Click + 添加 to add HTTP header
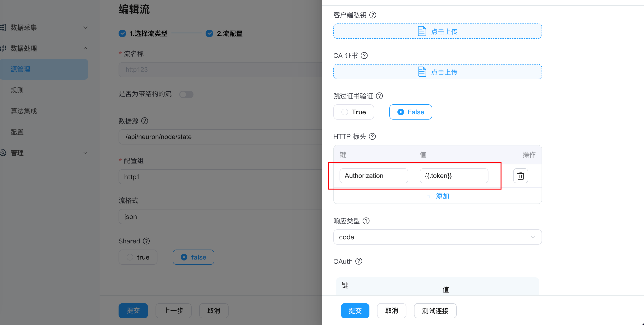This screenshot has width=644, height=325. (x=438, y=196)
